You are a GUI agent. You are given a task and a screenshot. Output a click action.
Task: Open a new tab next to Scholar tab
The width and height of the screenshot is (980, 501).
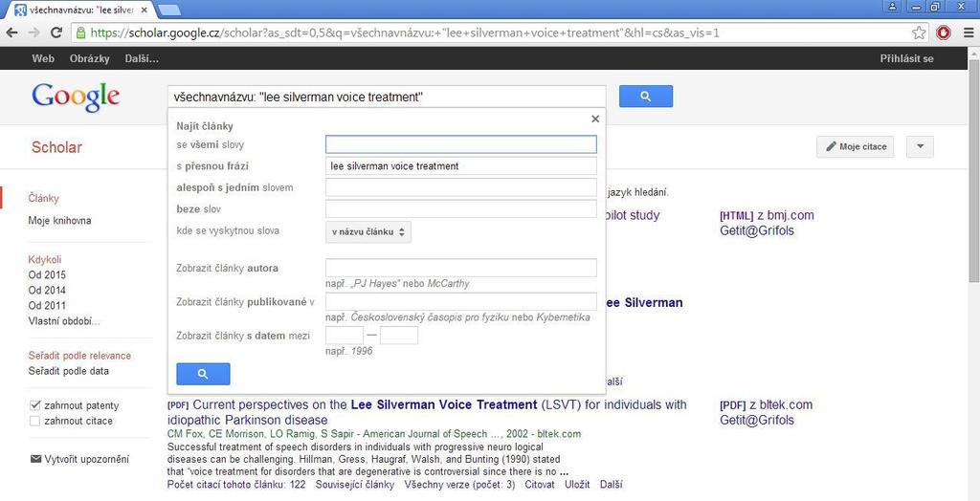click(168, 10)
